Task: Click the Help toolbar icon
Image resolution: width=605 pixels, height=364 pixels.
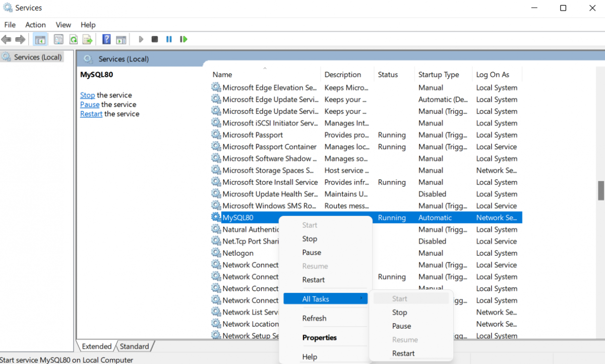Action: pos(106,39)
